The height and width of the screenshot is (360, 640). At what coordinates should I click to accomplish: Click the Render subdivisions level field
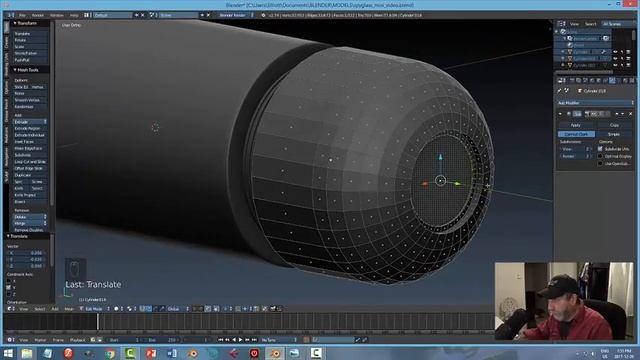[x=576, y=156]
